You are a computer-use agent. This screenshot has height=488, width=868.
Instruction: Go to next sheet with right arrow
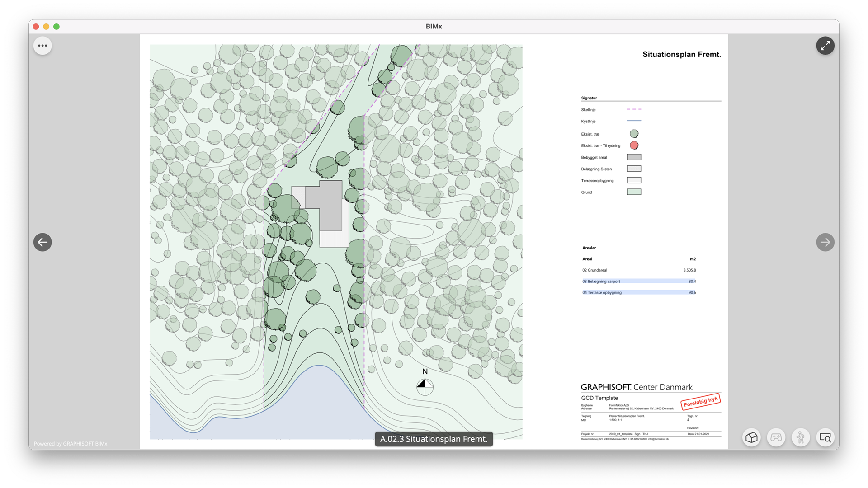pyautogui.click(x=825, y=242)
